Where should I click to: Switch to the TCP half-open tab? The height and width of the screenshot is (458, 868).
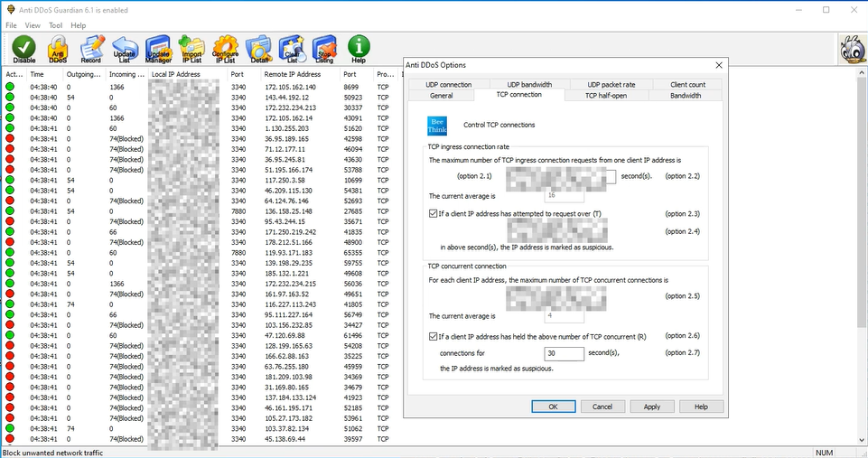[605, 95]
